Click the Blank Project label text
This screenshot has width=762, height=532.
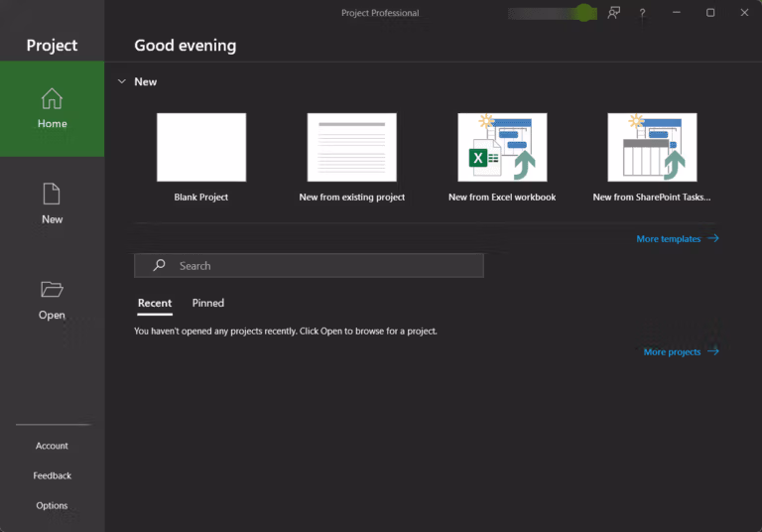tap(201, 197)
